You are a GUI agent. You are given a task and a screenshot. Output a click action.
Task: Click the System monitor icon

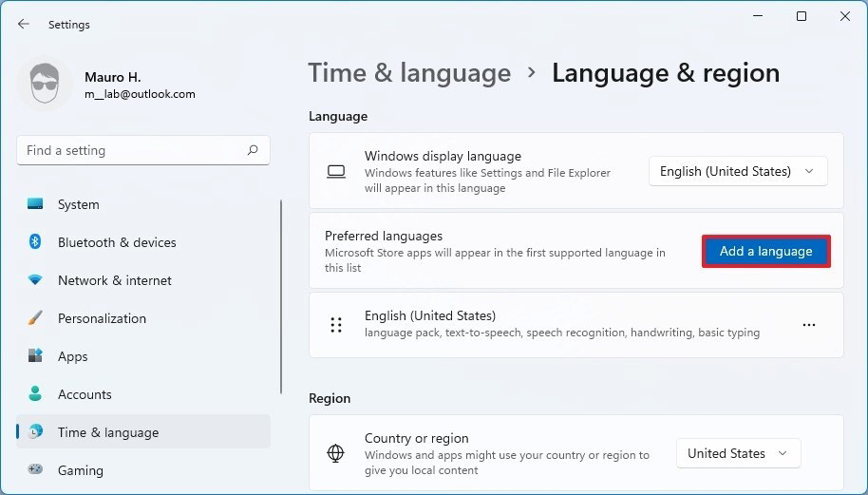(x=35, y=203)
